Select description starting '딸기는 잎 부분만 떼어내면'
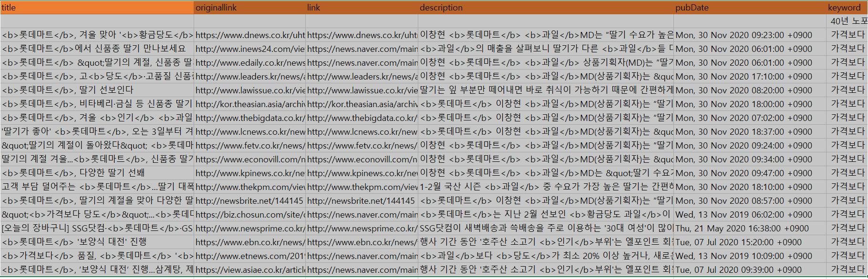 pyautogui.click(x=546, y=90)
